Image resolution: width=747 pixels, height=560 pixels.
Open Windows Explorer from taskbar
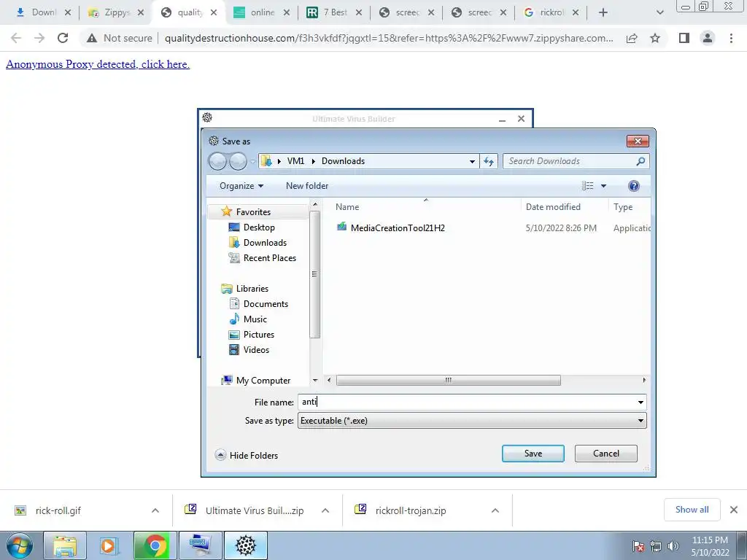click(65, 545)
